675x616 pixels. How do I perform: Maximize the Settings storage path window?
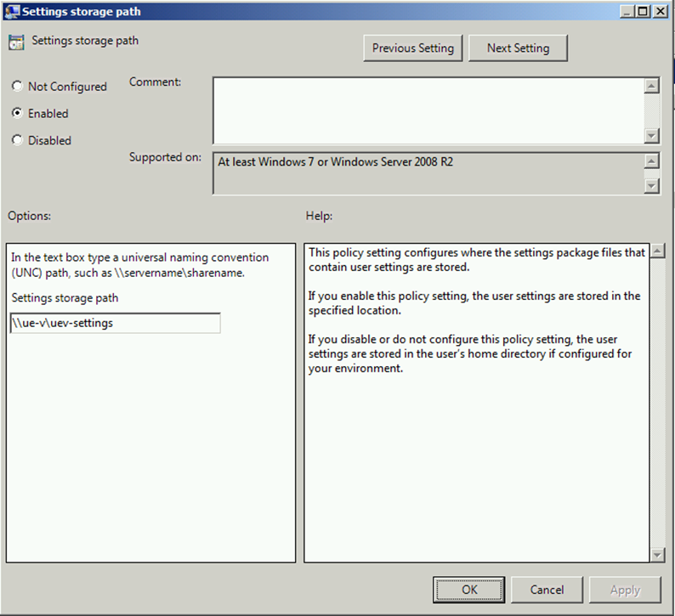643,11
